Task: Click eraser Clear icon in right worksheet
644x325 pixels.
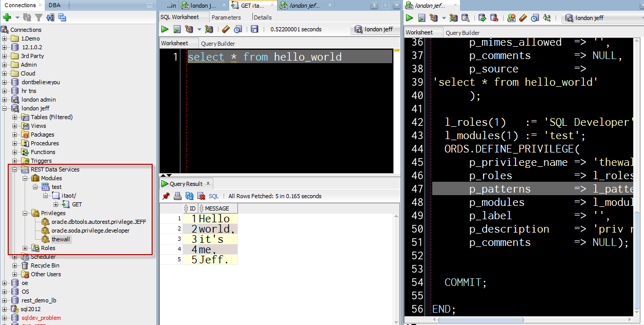Action: point(523,18)
